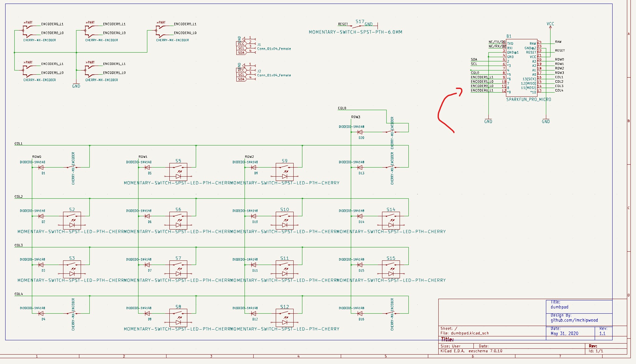Click the J2 Conn_01x04_Female label
Image resolution: width=636 pixels, height=364 pixels.
click(274, 75)
